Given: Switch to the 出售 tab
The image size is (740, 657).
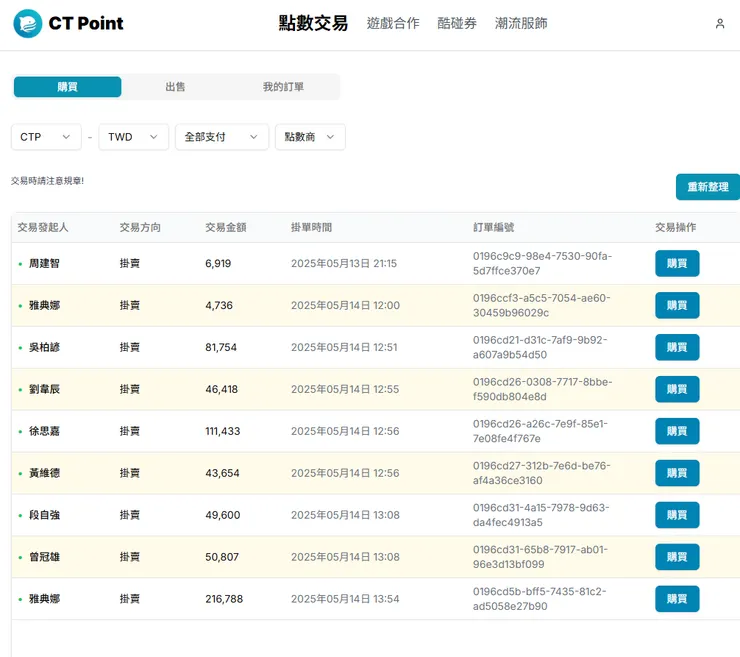Looking at the screenshot, I should click(x=175, y=87).
